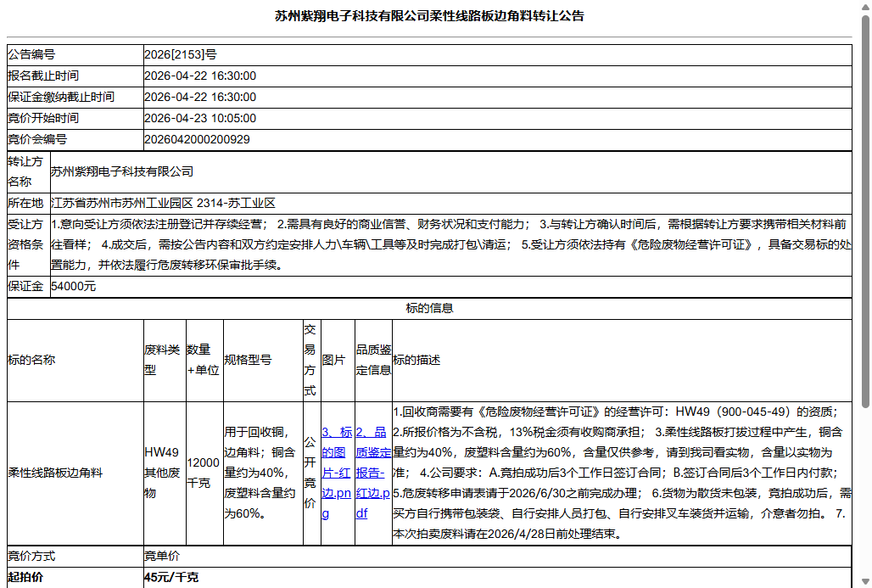Click the 报名截止时间 label cell
Screen dimensions: 872x588
(x=75, y=76)
